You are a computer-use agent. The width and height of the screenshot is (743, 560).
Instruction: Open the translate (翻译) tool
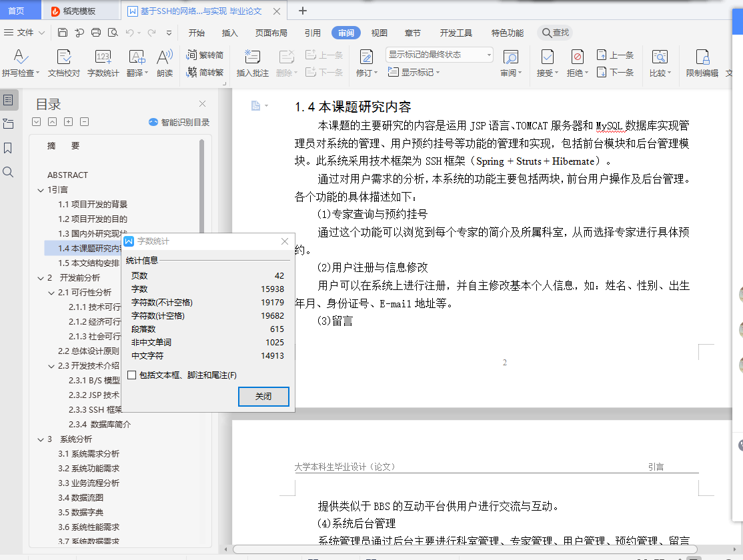coord(137,63)
